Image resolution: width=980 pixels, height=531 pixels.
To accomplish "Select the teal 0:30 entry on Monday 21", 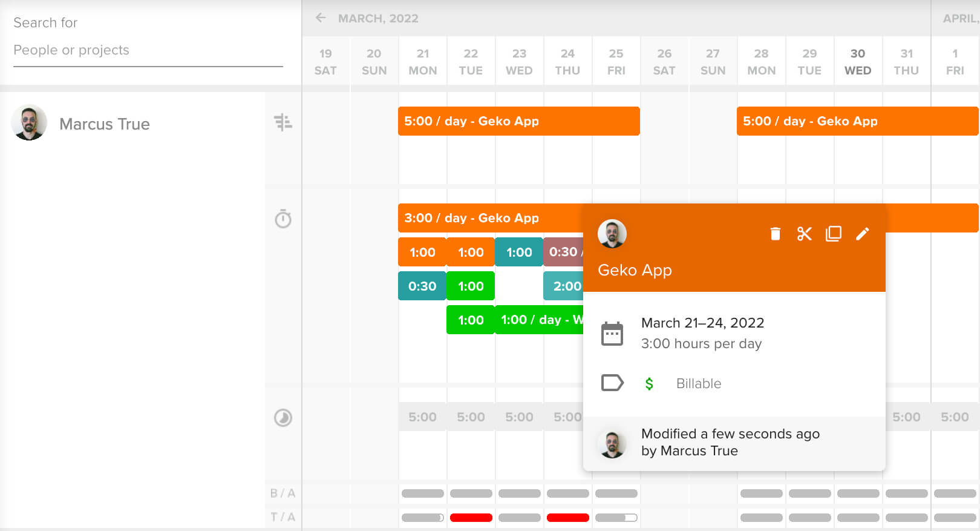I will click(422, 286).
